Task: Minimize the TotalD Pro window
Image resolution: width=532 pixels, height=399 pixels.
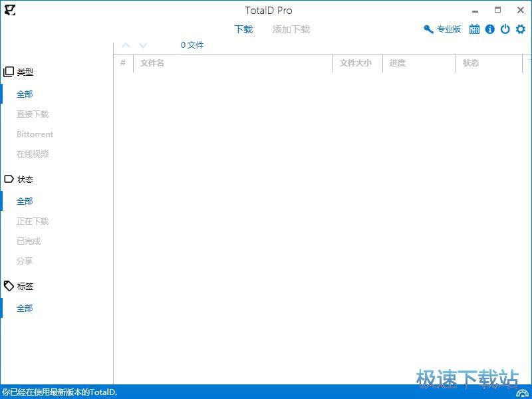Action: click(475, 11)
